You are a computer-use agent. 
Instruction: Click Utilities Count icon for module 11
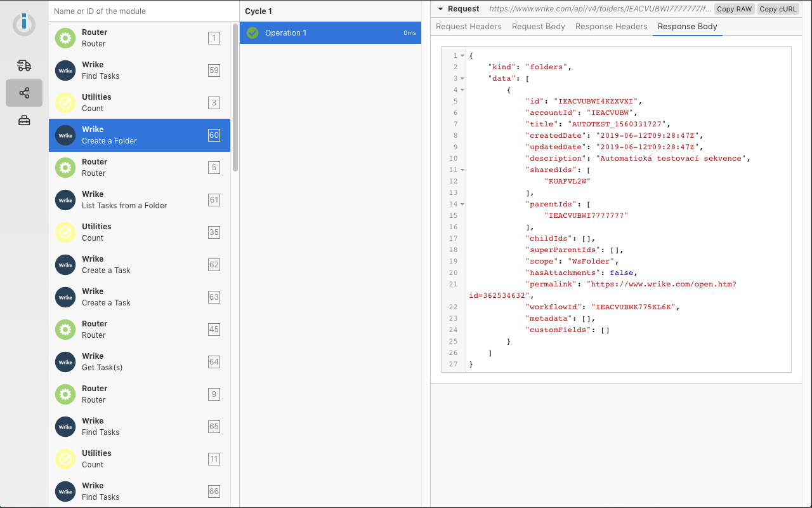click(65, 459)
